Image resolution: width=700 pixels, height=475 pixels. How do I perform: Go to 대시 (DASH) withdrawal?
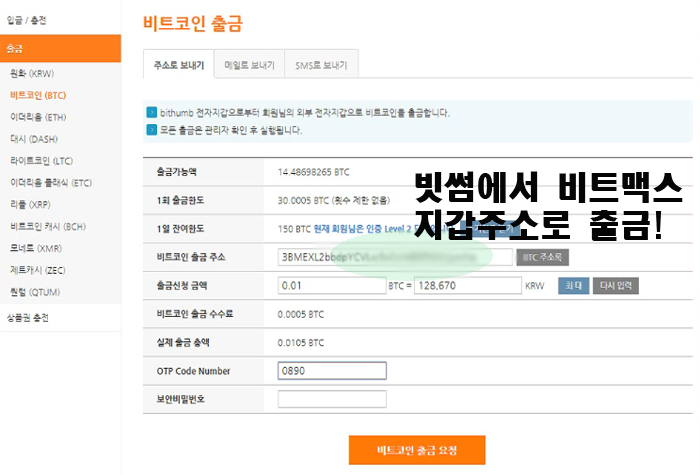pyautogui.click(x=34, y=139)
